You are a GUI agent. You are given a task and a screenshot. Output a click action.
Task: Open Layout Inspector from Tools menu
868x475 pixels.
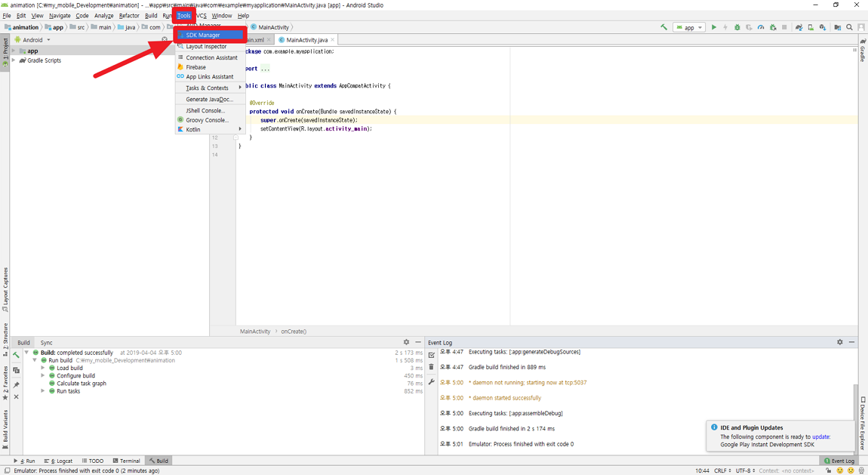211,47
